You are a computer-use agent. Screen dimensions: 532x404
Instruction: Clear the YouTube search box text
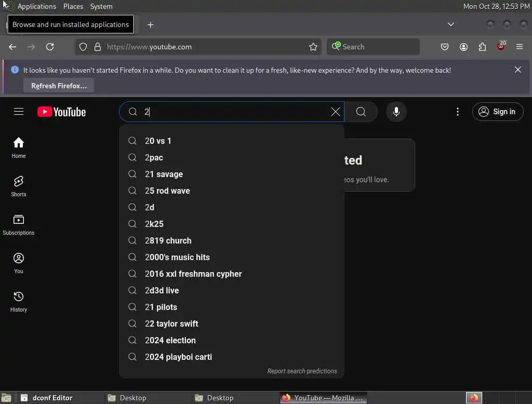(x=335, y=112)
